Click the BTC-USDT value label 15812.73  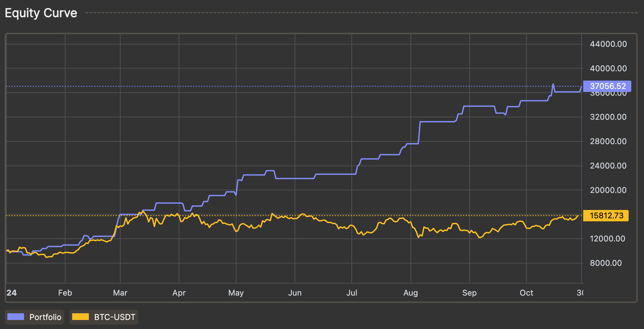(606, 216)
